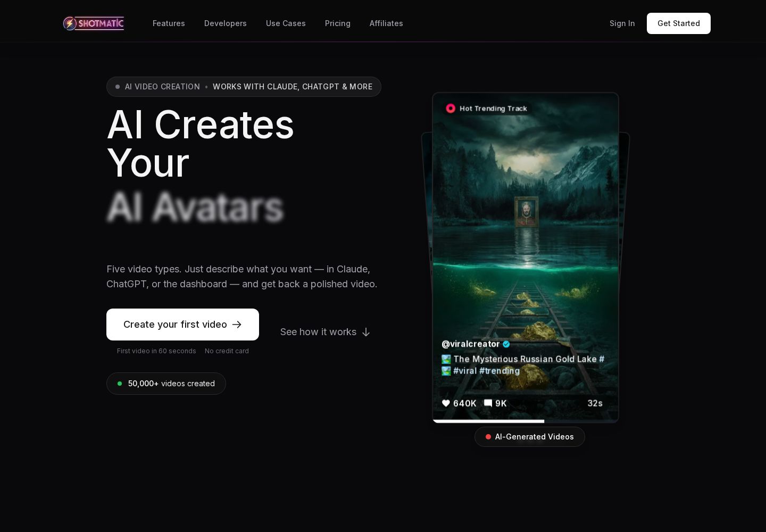
Task: Follow the See how it works link
Action: click(x=325, y=332)
